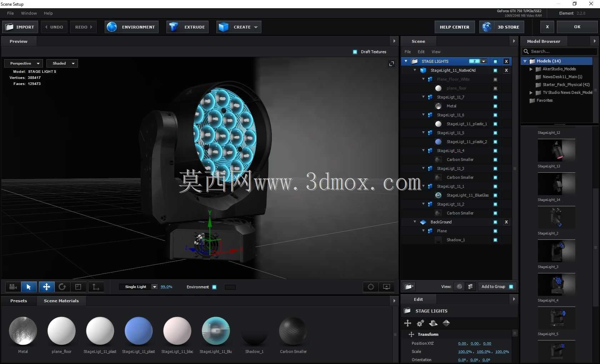
Task: Switch to the Presets tab
Action: (x=19, y=301)
